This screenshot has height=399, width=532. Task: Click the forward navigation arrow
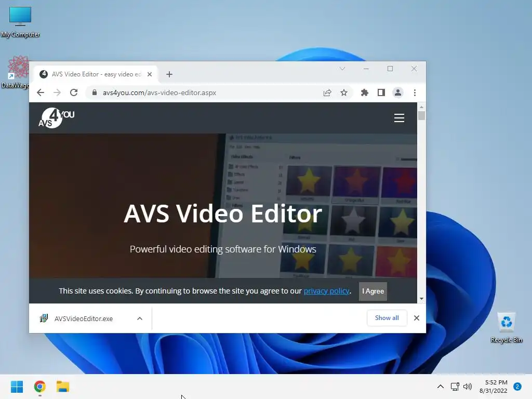[x=57, y=92]
